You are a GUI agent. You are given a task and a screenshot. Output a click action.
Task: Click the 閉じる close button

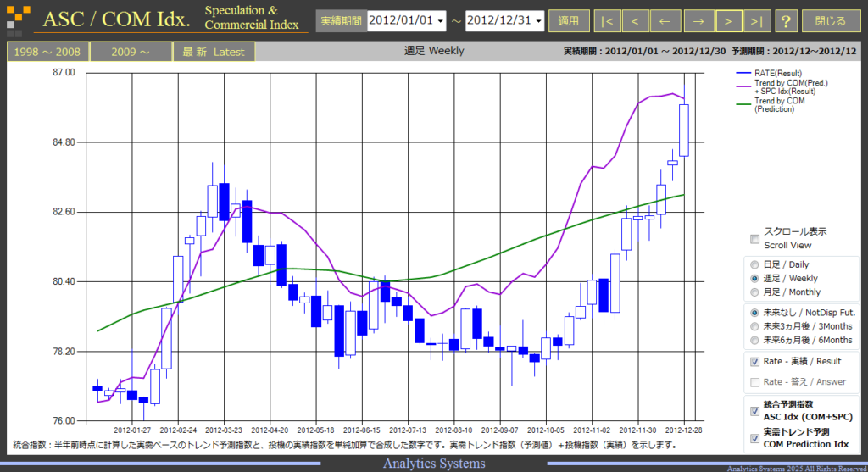pyautogui.click(x=831, y=21)
